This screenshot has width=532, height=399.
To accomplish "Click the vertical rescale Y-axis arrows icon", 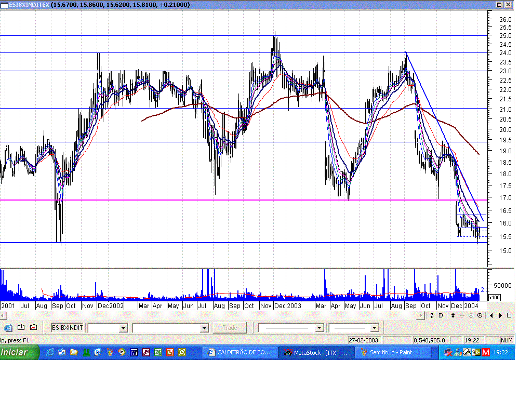I will [x=453, y=315].
